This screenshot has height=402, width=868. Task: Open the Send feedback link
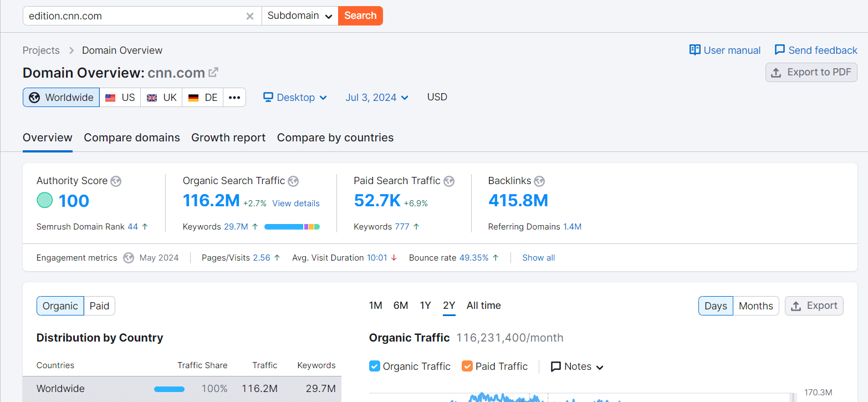[816, 50]
